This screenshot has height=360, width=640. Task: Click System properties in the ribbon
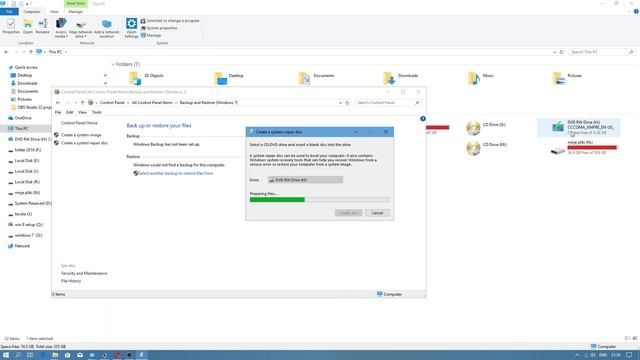pyautogui.click(x=159, y=28)
